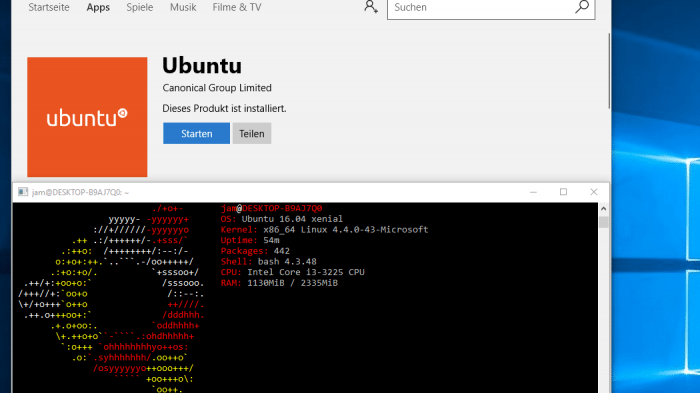
Task: Click the red jam@DESKTOP-B9AJ7Q0 header in terminal
Action: [271, 209]
